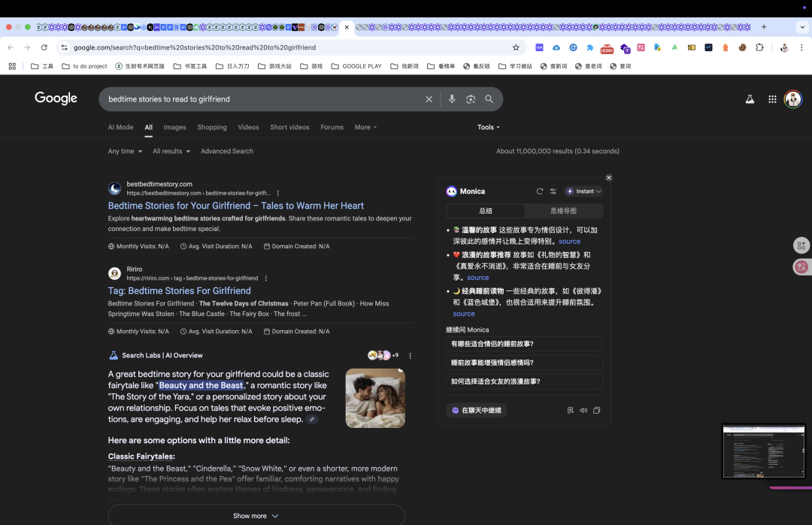This screenshot has width=812, height=525.
Task: Open the screenshot preview thumbnail
Action: click(x=764, y=451)
